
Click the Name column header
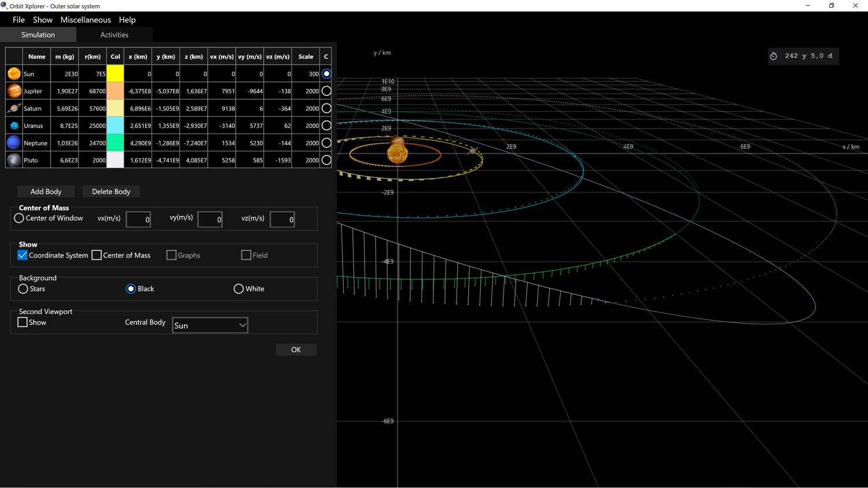click(x=36, y=57)
